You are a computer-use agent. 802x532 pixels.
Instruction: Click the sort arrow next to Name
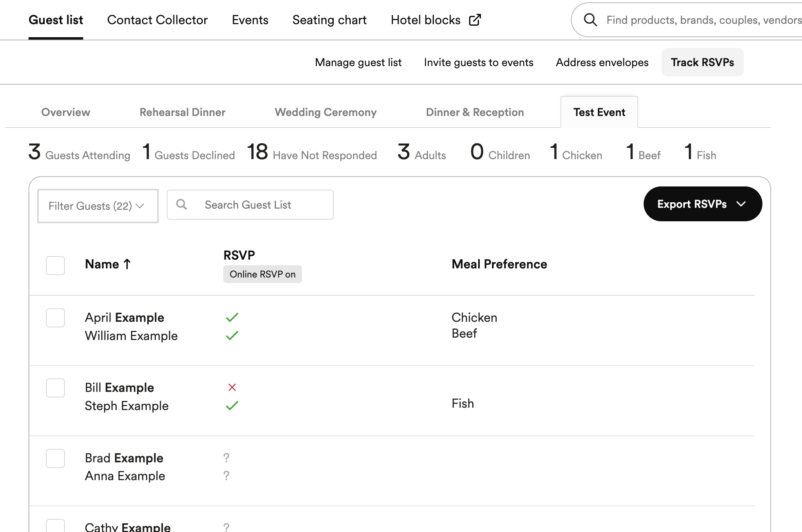point(127,264)
